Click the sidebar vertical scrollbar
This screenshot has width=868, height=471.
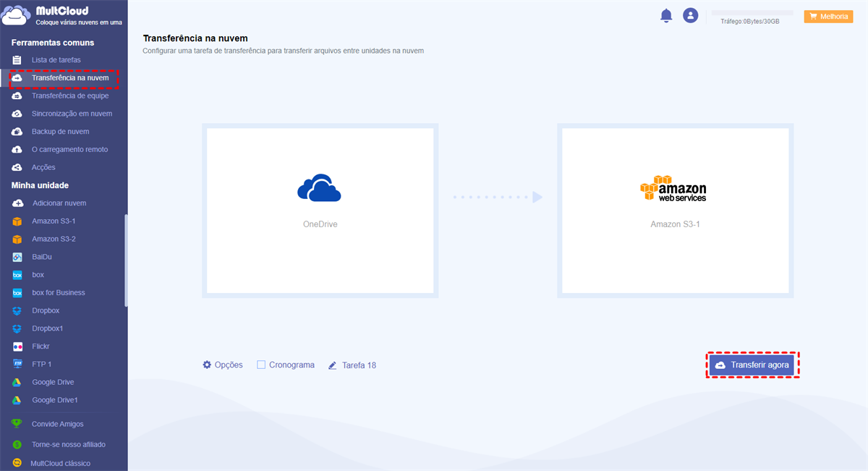point(126,260)
